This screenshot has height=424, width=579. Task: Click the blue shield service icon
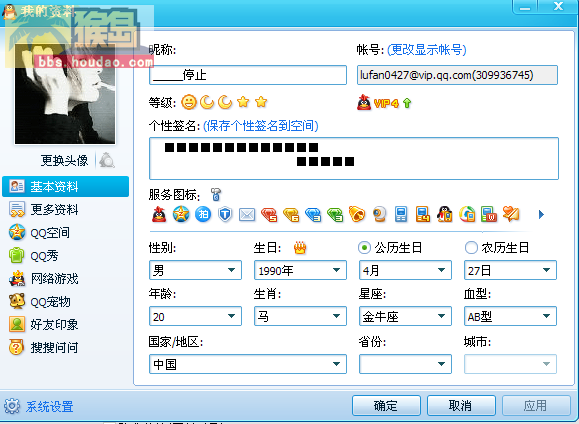coord(225,214)
